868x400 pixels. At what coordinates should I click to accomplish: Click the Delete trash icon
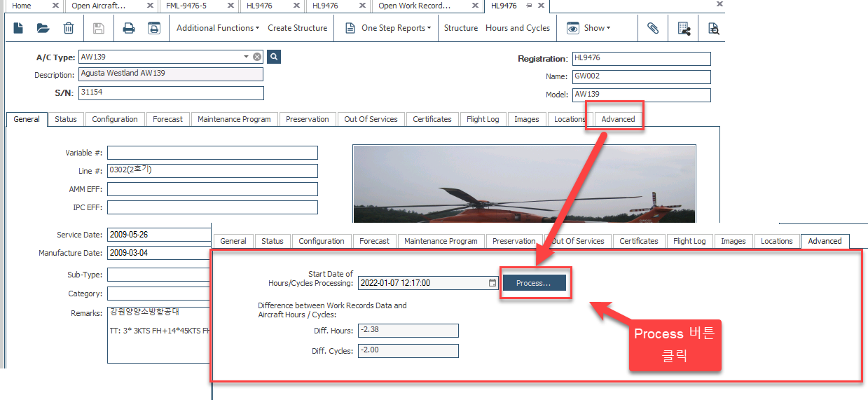tap(69, 29)
